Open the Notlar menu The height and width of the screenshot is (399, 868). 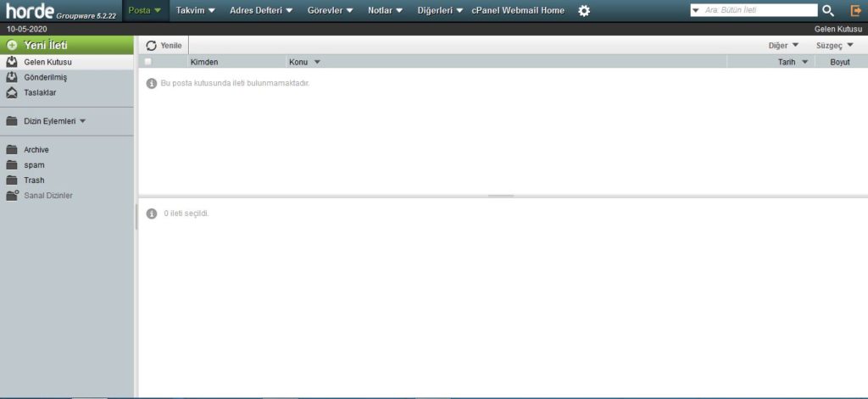(x=386, y=10)
